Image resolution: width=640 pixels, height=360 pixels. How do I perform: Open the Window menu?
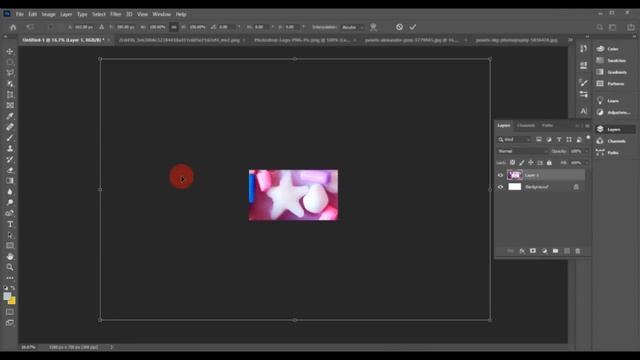(162, 14)
